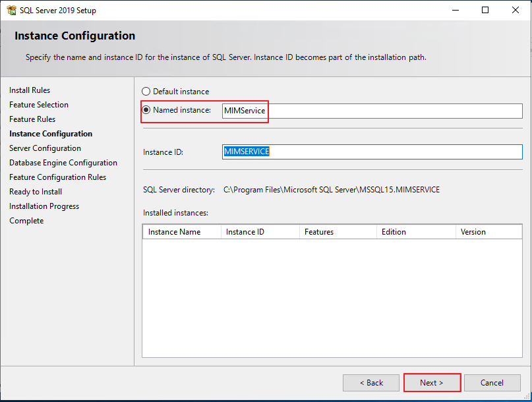Select the Default instance radio button

coord(146,91)
